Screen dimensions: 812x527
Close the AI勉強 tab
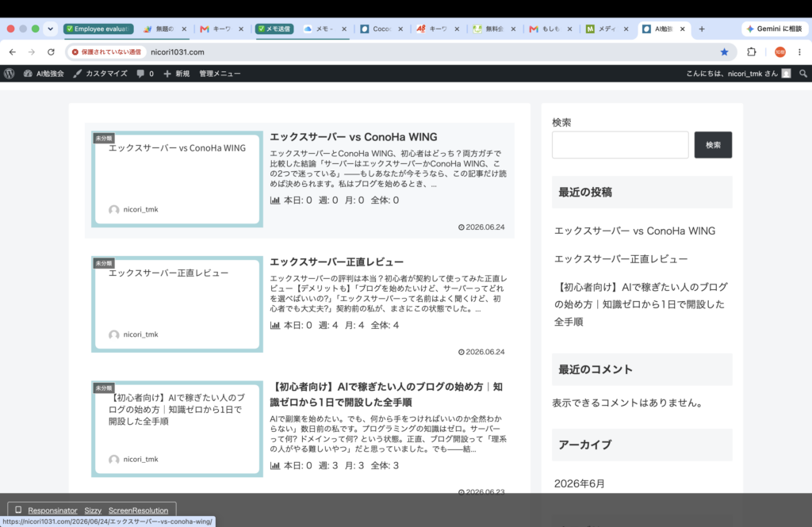(683, 29)
